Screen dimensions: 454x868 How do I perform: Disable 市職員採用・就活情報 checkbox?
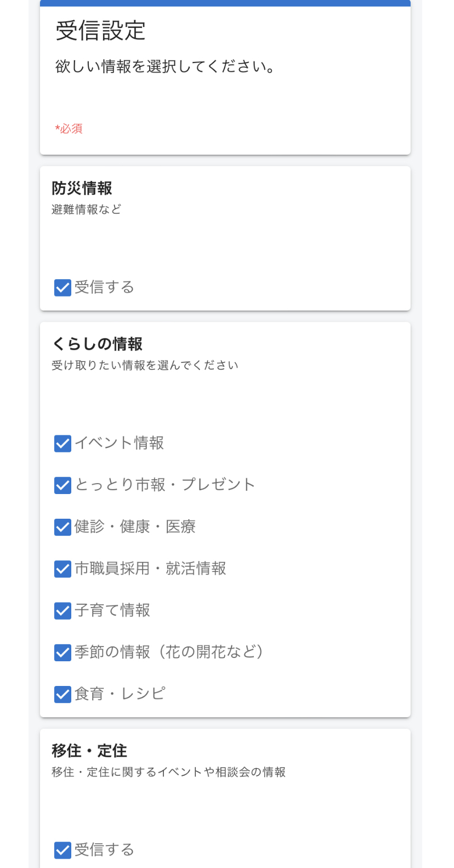(x=62, y=569)
